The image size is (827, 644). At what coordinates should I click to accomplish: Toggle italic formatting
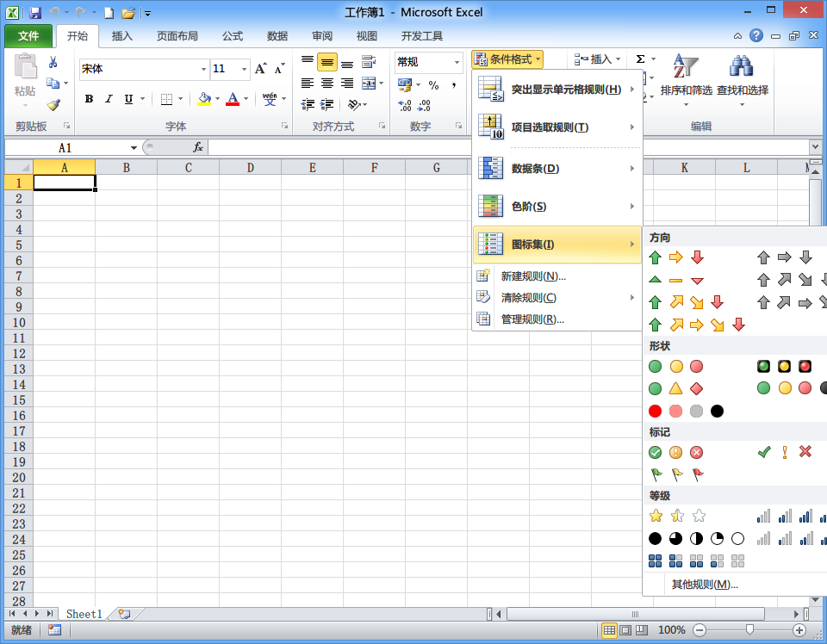(x=109, y=98)
